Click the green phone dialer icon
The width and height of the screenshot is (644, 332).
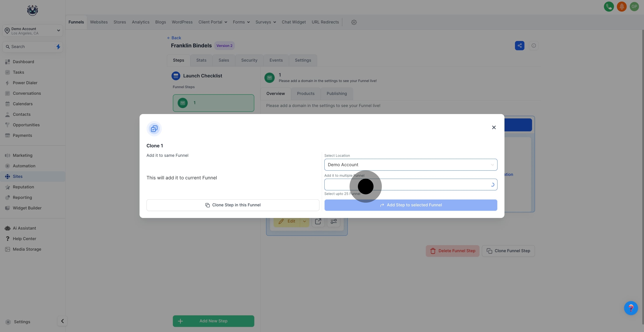point(609,7)
